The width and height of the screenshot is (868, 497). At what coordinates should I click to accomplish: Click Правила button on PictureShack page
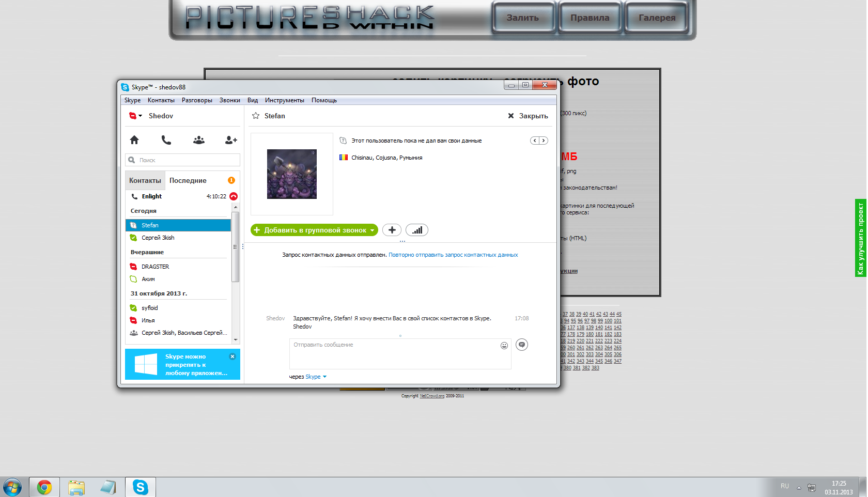(x=590, y=18)
